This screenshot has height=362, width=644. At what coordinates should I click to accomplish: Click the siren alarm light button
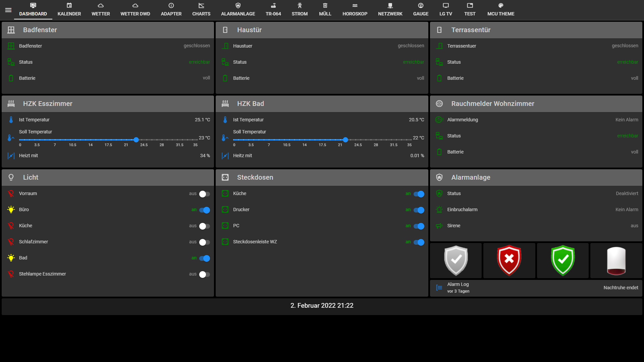(616, 260)
